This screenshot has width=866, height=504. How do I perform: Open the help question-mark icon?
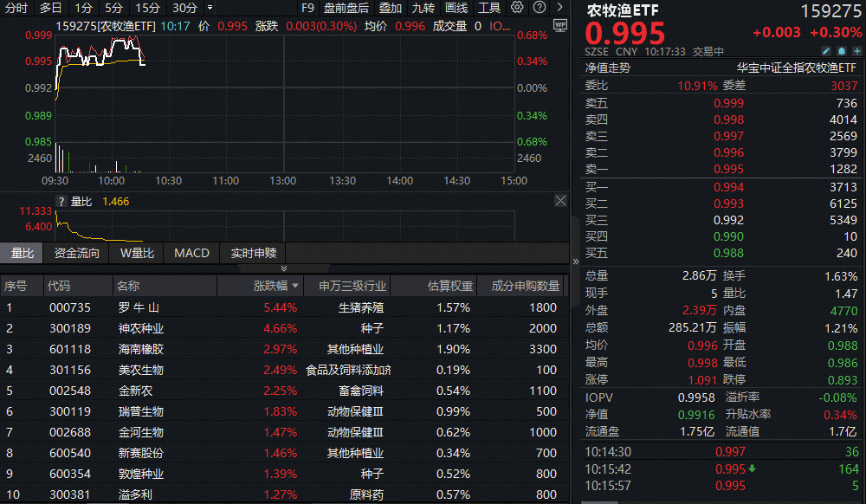coord(539,7)
